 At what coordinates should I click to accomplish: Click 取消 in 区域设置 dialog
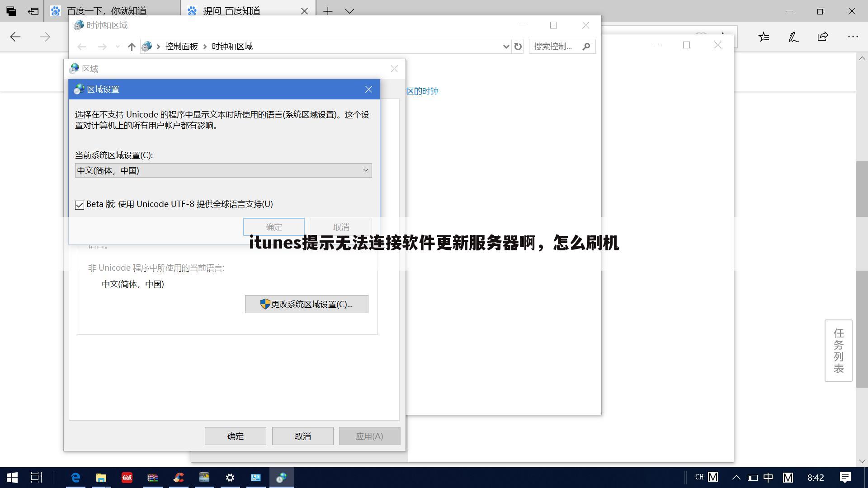341,227
